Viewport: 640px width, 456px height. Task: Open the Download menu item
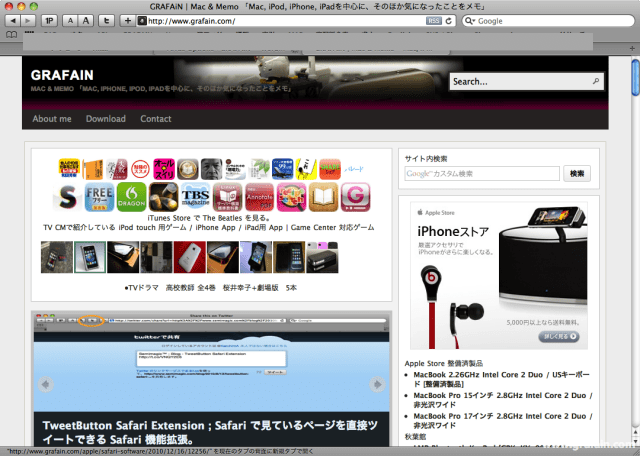(x=105, y=118)
